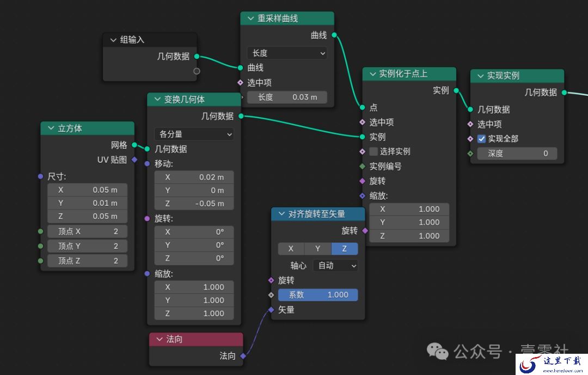Open the 轴心 自动 dropdown

point(335,266)
